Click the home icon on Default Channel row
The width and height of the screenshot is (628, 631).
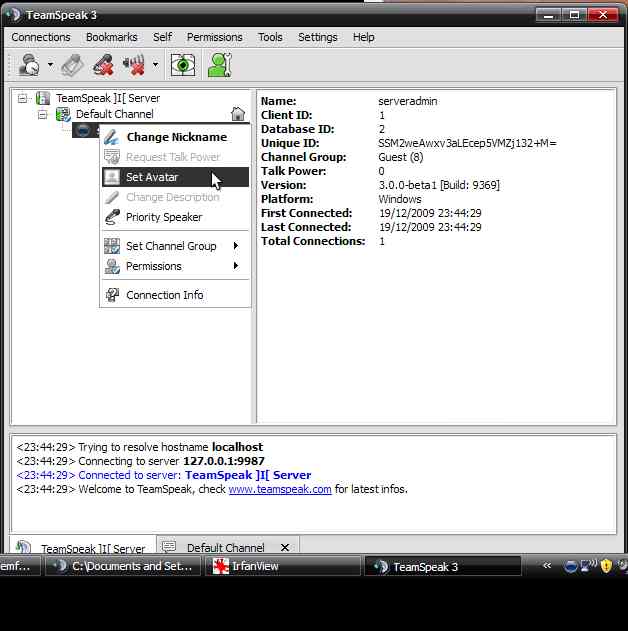(238, 114)
